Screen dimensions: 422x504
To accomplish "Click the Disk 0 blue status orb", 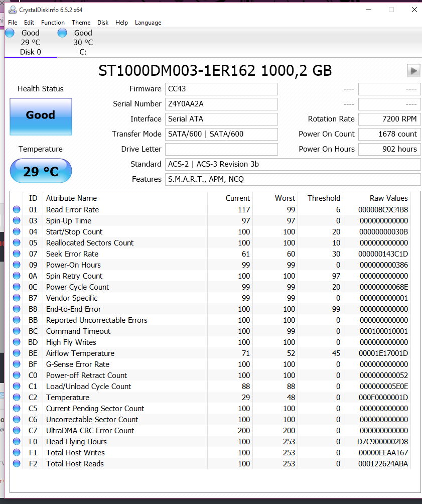I will point(10,33).
